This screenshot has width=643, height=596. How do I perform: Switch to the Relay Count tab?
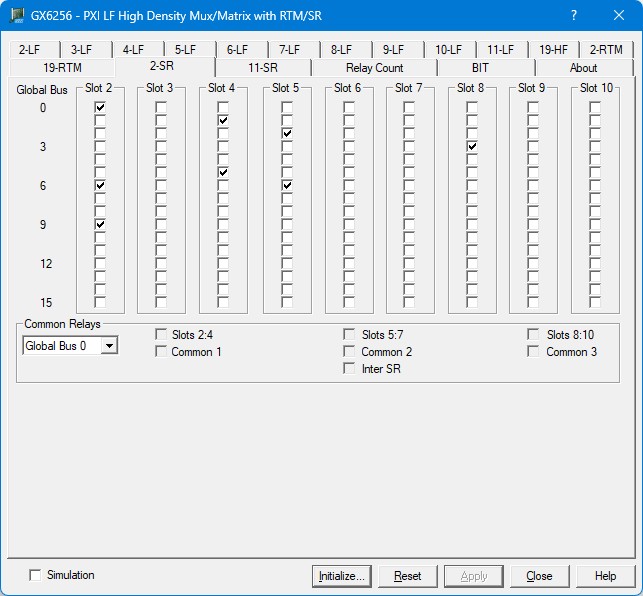[x=374, y=68]
